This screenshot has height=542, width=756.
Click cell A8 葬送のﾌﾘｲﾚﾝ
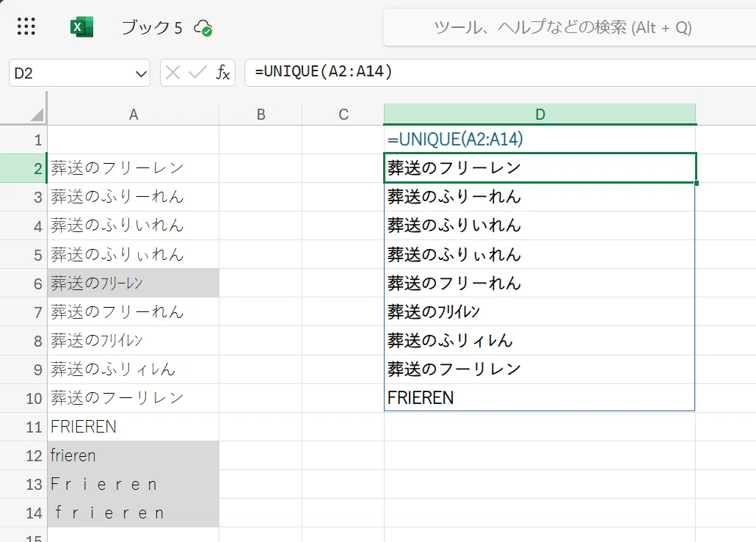pyautogui.click(x=134, y=341)
